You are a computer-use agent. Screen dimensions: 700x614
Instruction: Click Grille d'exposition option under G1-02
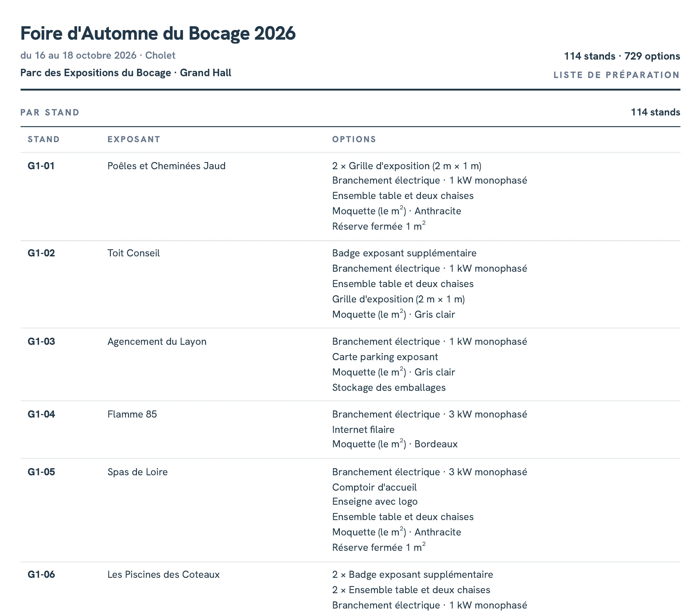pos(399,299)
